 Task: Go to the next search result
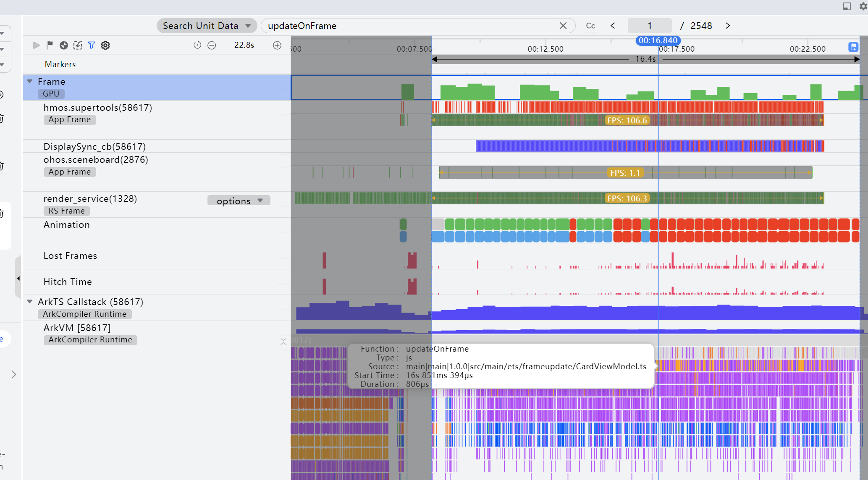(x=728, y=26)
